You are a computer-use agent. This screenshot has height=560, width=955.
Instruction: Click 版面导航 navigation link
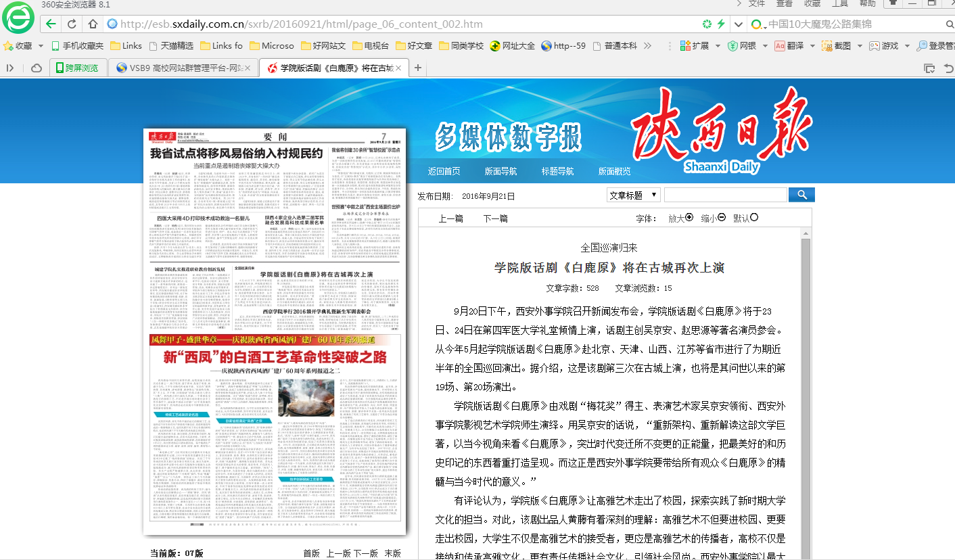501,171
